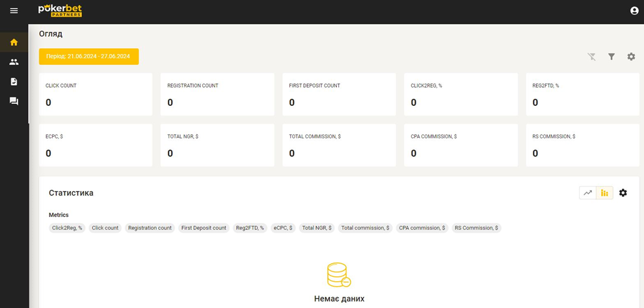The height and width of the screenshot is (308, 644).
Task: Click the REG2FTD, % card
Action: [583, 94]
